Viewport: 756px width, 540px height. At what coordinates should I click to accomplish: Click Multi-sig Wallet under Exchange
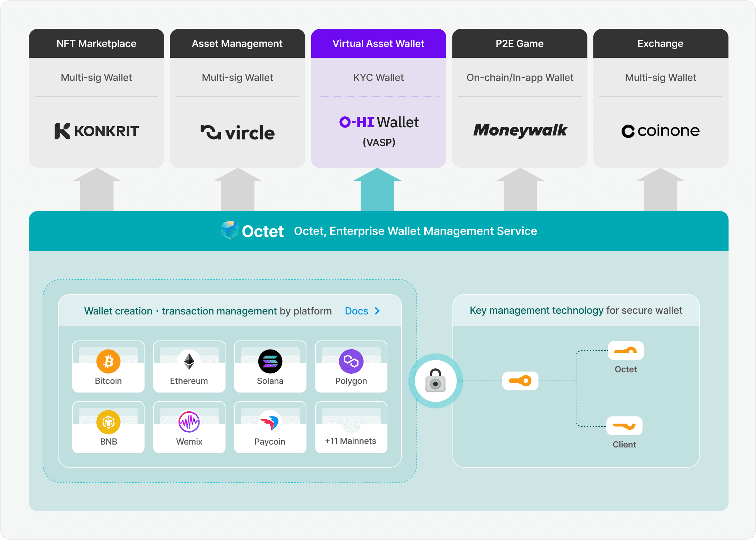click(x=661, y=77)
